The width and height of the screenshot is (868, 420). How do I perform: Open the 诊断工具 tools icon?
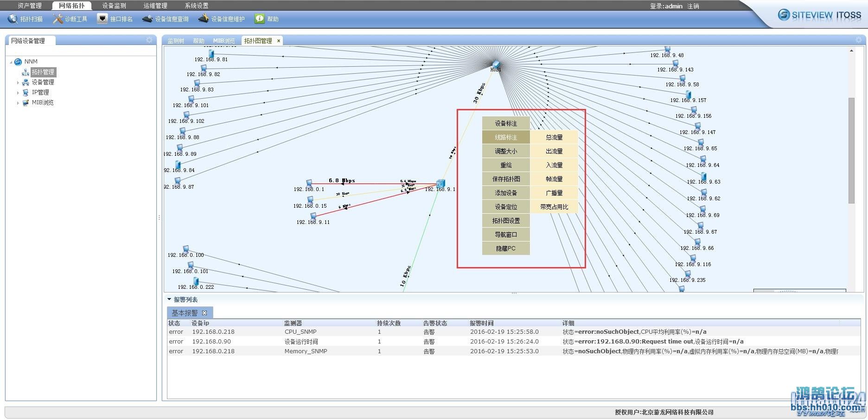point(57,19)
